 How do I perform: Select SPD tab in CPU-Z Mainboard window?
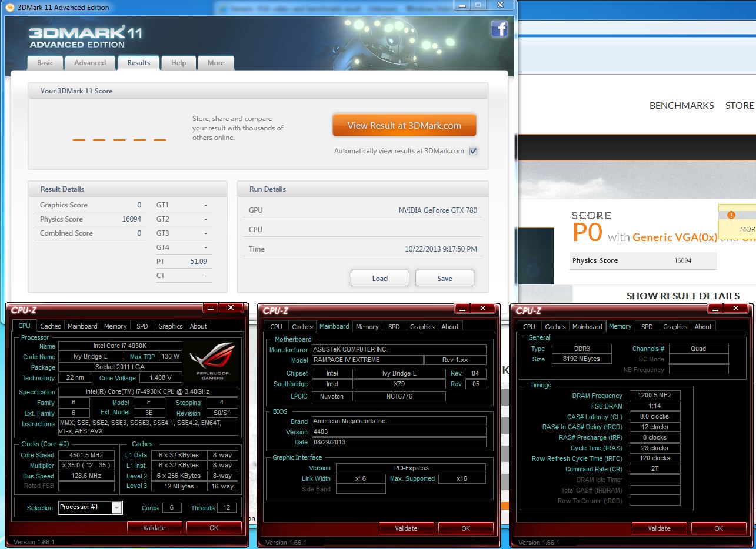click(394, 327)
